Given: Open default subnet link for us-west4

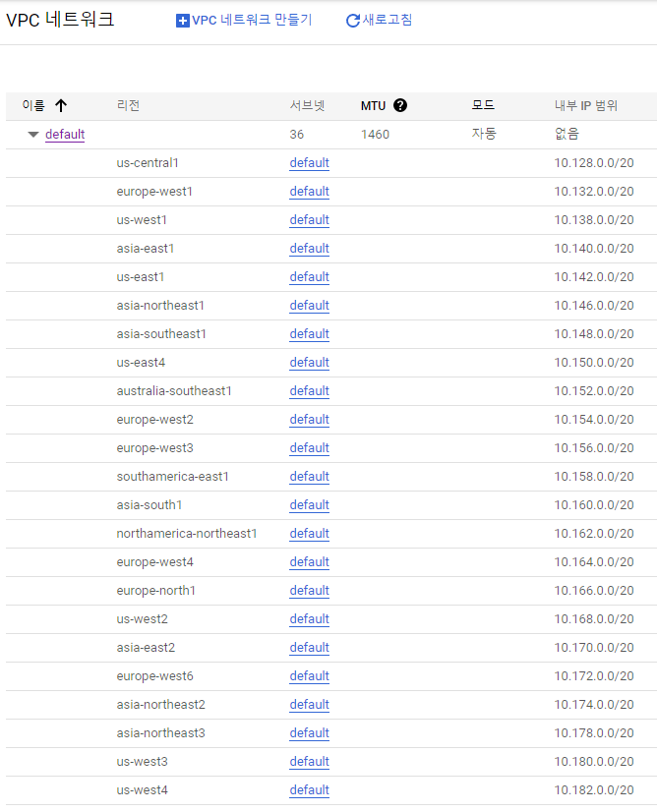Looking at the screenshot, I should pyautogui.click(x=310, y=789).
